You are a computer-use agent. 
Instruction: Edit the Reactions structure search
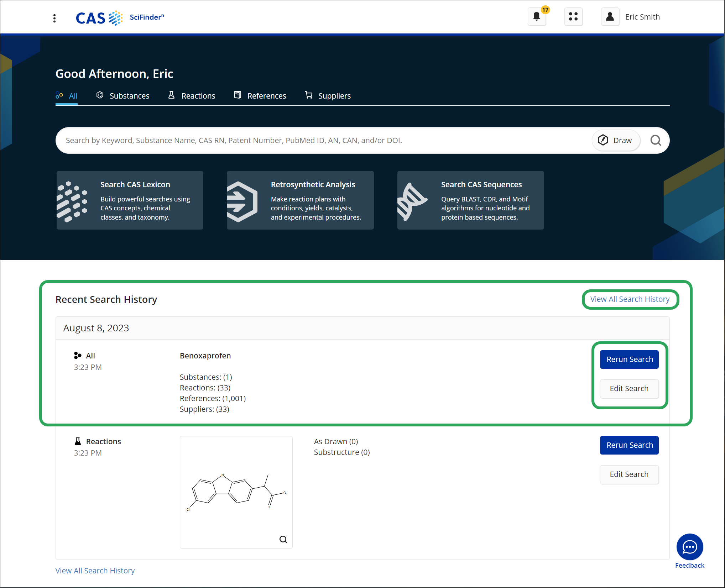[x=629, y=474]
